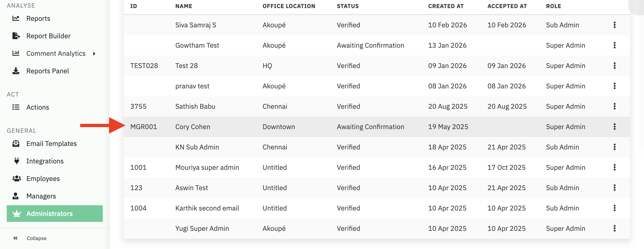
Task: Click the Managers person icon
Action: tap(16, 196)
